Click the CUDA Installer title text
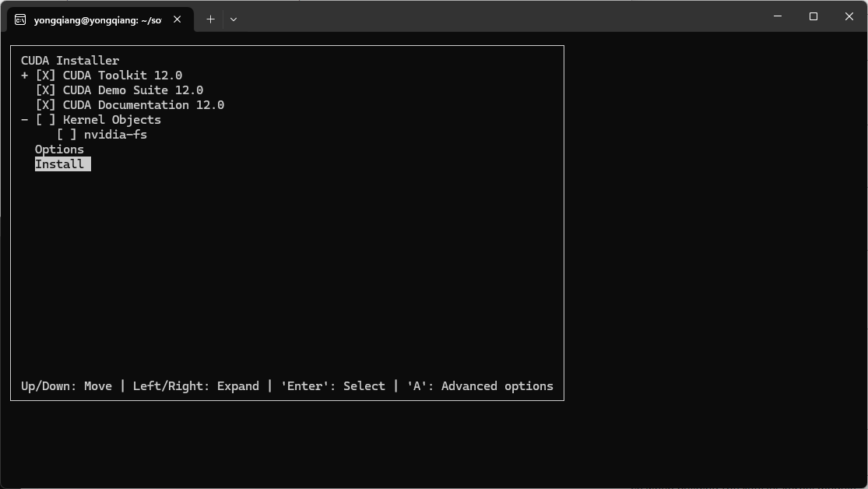 [x=69, y=60]
